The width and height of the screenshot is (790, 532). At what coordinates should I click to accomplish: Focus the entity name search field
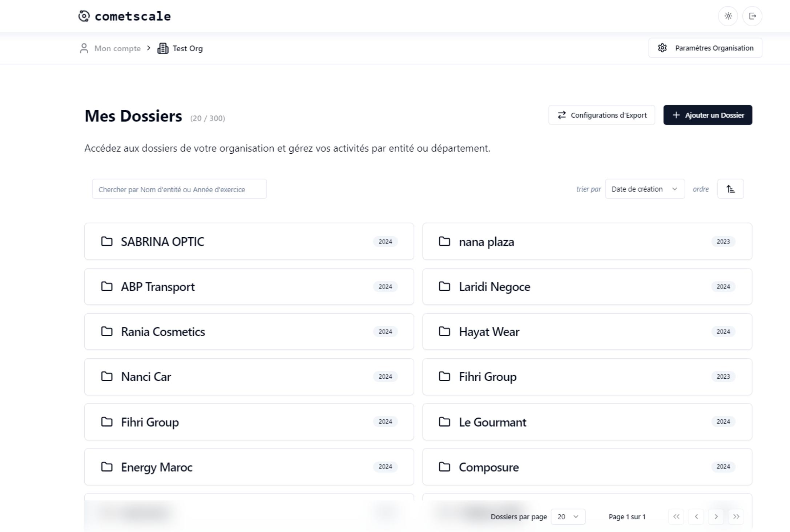[179, 189]
